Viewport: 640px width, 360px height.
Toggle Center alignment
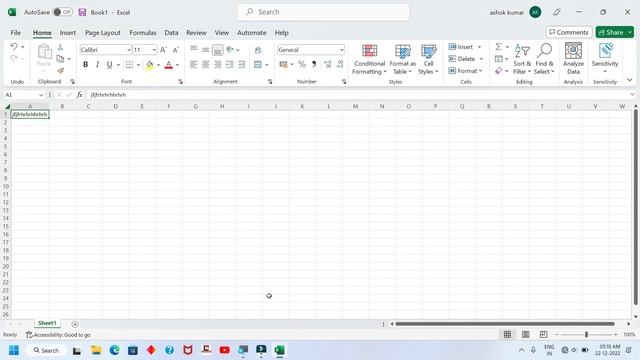(206, 64)
